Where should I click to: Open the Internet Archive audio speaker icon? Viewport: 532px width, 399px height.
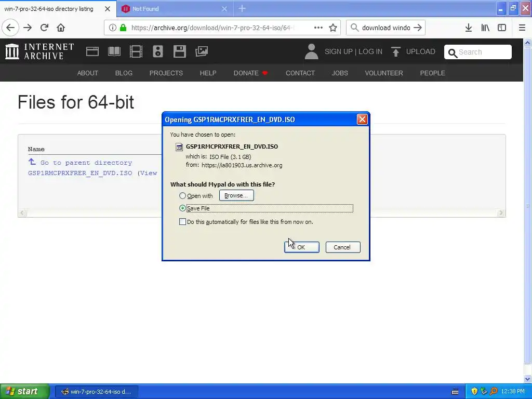tap(158, 51)
